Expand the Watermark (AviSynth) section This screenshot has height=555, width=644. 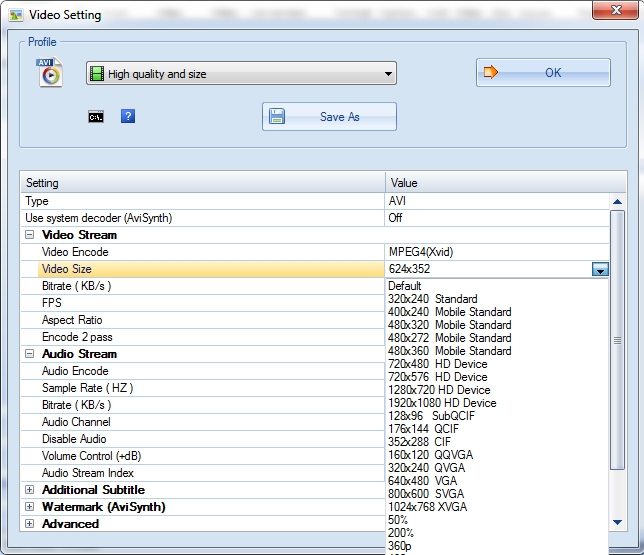coord(30,507)
